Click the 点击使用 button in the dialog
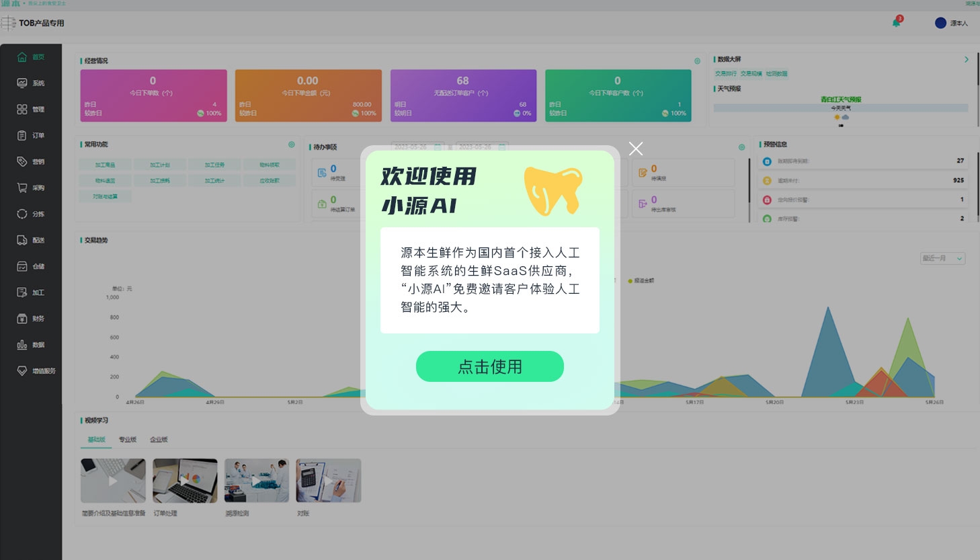The image size is (980, 560). 489,366
